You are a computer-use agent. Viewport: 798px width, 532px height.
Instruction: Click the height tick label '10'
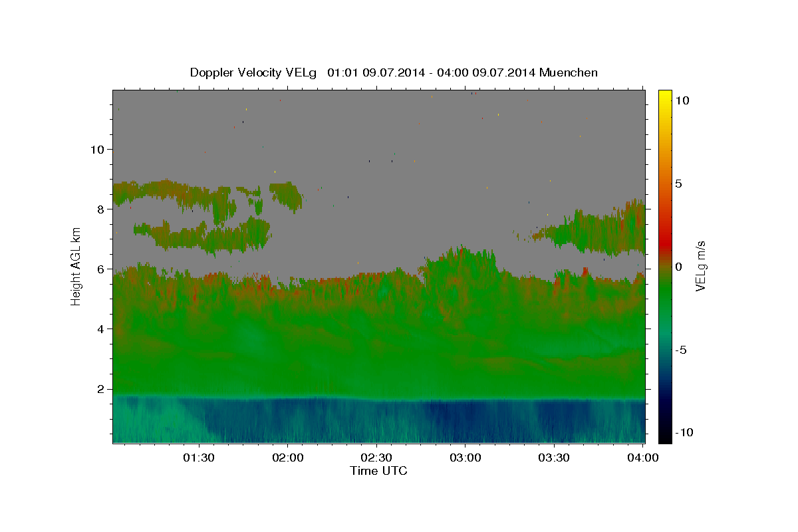pos(97,150)
